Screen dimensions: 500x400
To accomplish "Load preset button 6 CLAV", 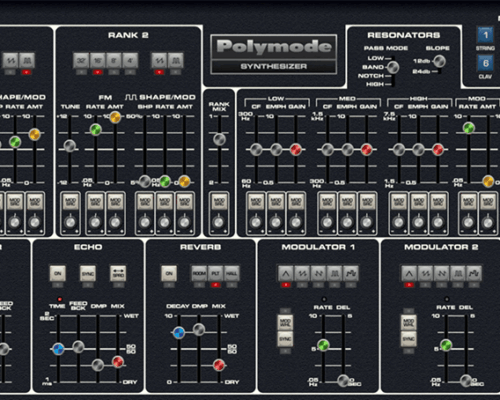I will (485, 63).
